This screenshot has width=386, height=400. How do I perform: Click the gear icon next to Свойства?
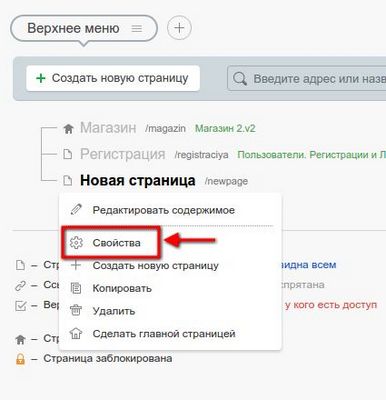coord(76,243)
